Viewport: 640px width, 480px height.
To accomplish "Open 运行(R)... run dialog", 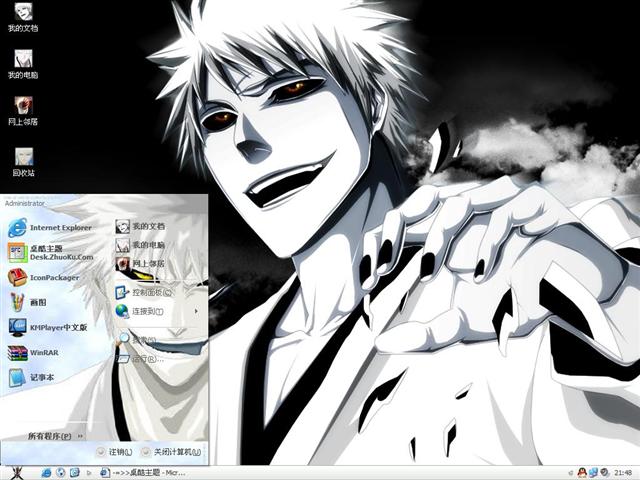I will [x=140, y=359].
